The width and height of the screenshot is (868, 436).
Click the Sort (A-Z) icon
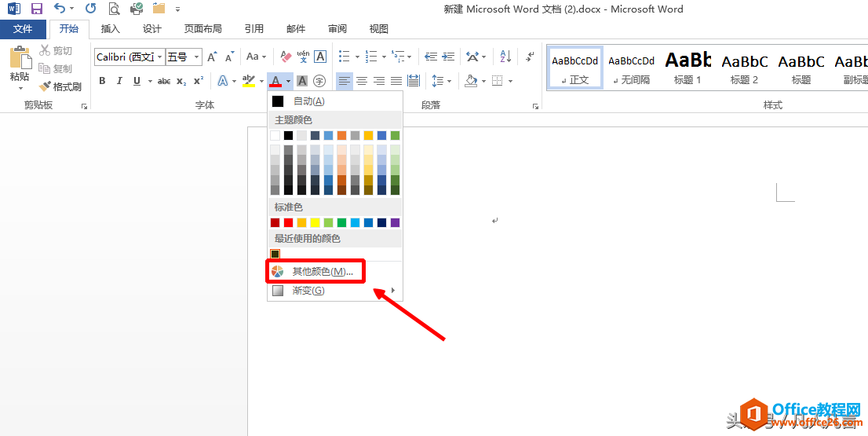click(505, 57)
